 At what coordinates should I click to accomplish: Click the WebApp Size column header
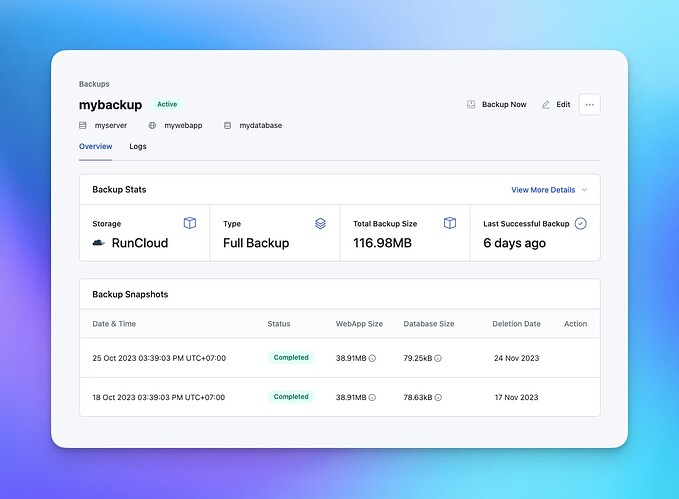click(359, 324)
